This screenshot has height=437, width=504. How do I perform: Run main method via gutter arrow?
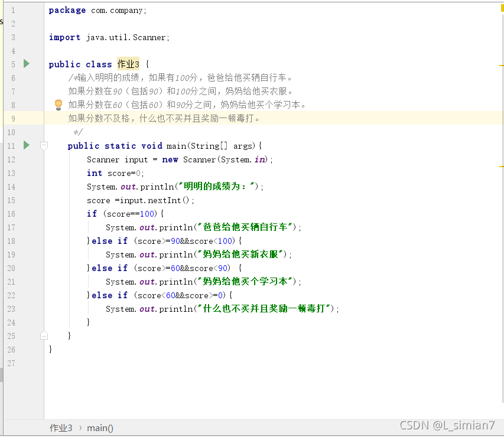tap(27, 145)
